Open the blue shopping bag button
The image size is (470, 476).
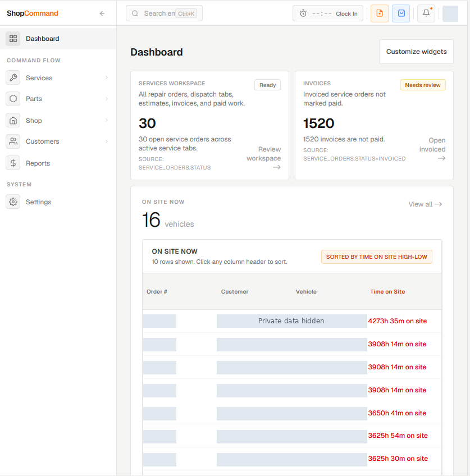401,13
